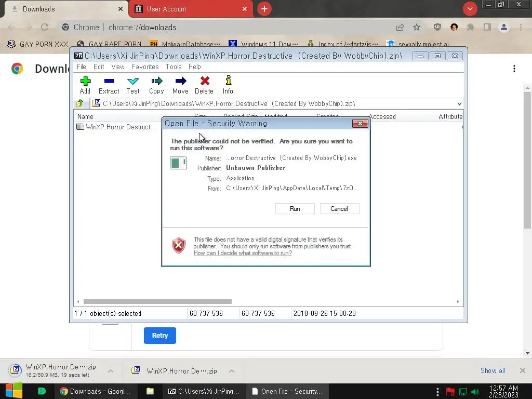532x399 pixels.
Task: Open the Favorites menu in 7-Zip
Action: (145, 67)
